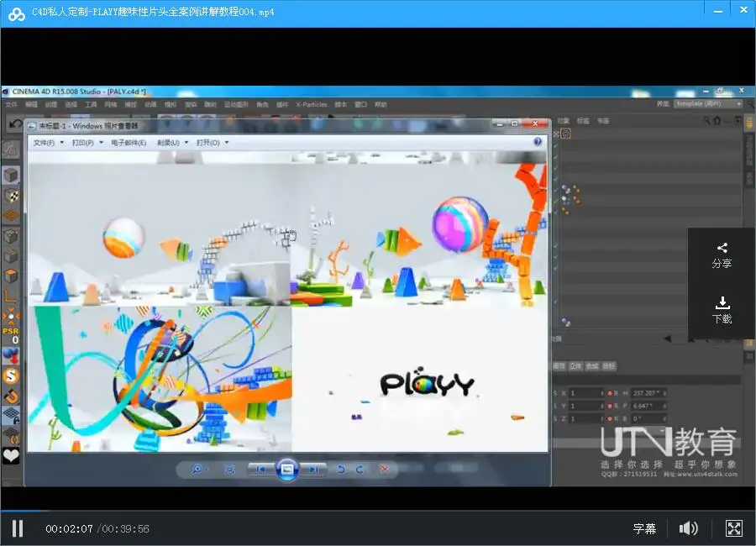This screenshot has width=756, height=546.
Task: Open 刻录(U) dropdown in photo viewer
Action: click(172, 142)
